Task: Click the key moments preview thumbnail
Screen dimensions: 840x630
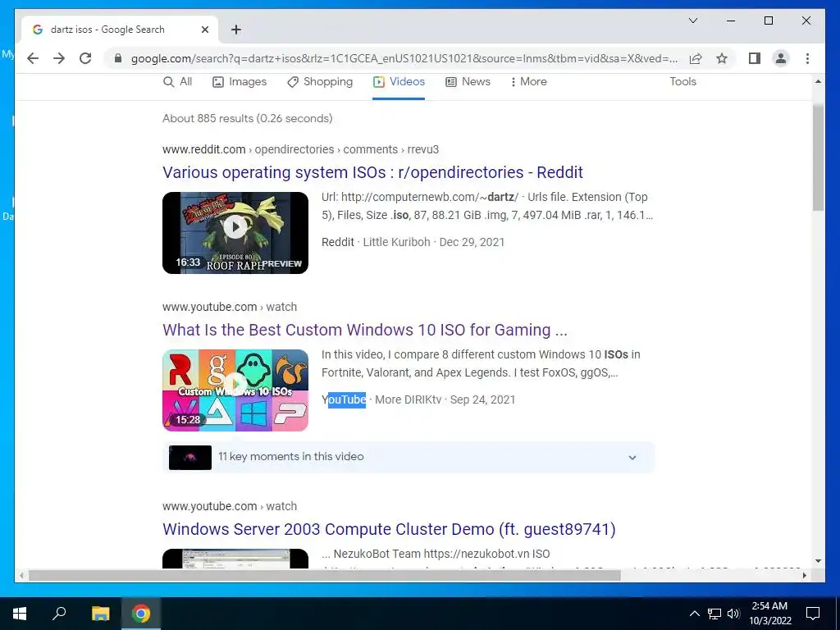Action: 190,458
